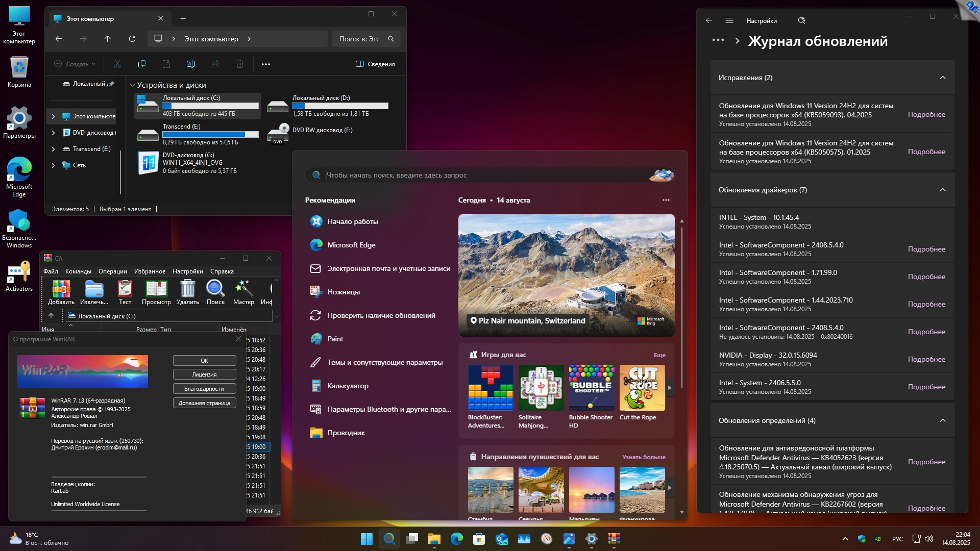
Task: Click WinRAR Add to archive icon
Action: click(x=61, y=289)
